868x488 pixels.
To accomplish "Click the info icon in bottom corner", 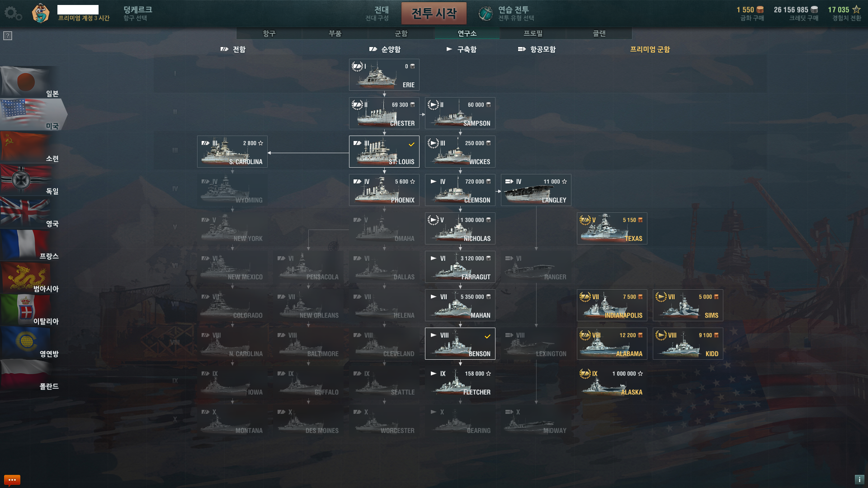I will (x=859, y=479).
